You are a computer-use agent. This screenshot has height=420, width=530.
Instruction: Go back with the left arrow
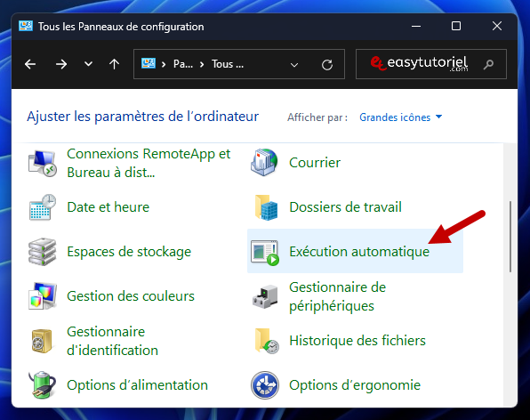[30, 64]
